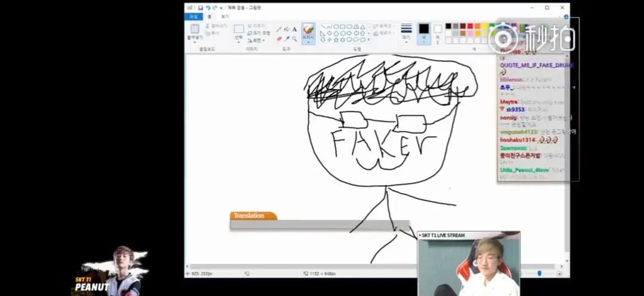Switch to the View ribbon tab
Screen dimensions: 644x296
225,17
